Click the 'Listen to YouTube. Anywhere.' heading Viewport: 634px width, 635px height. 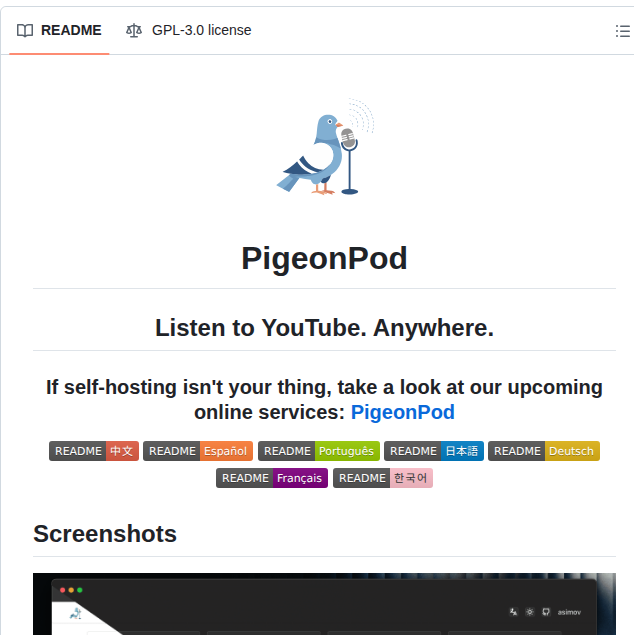324,328
